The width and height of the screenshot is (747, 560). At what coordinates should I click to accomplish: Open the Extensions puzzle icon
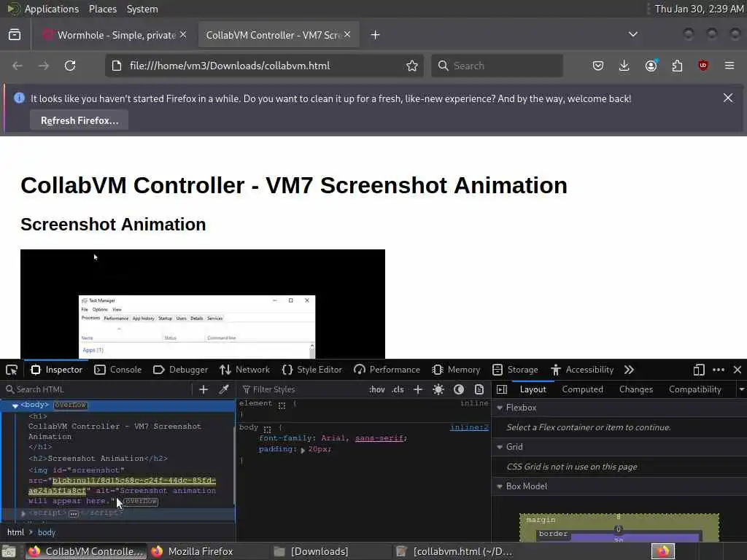pyautogui.click(x=677, y=66)
